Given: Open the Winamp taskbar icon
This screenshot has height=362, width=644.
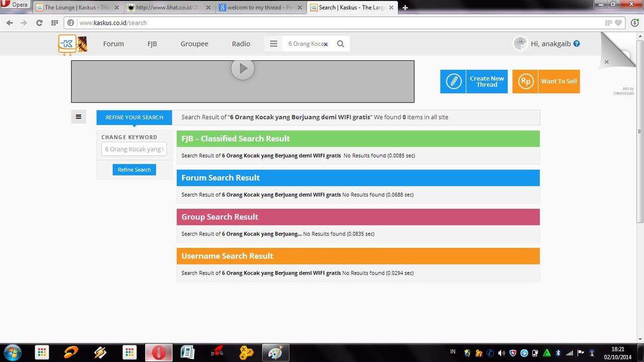Looking at the screenshot, I should 100,352.
